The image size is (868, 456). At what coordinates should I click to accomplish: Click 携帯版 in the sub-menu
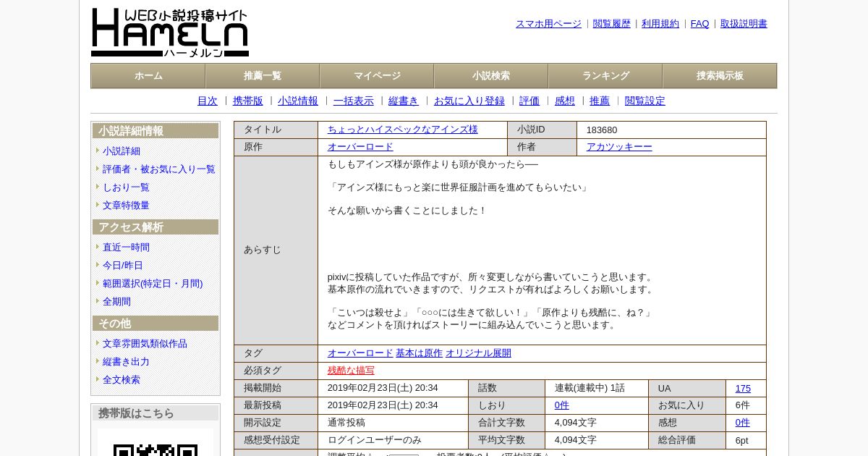tap(248, 101)
